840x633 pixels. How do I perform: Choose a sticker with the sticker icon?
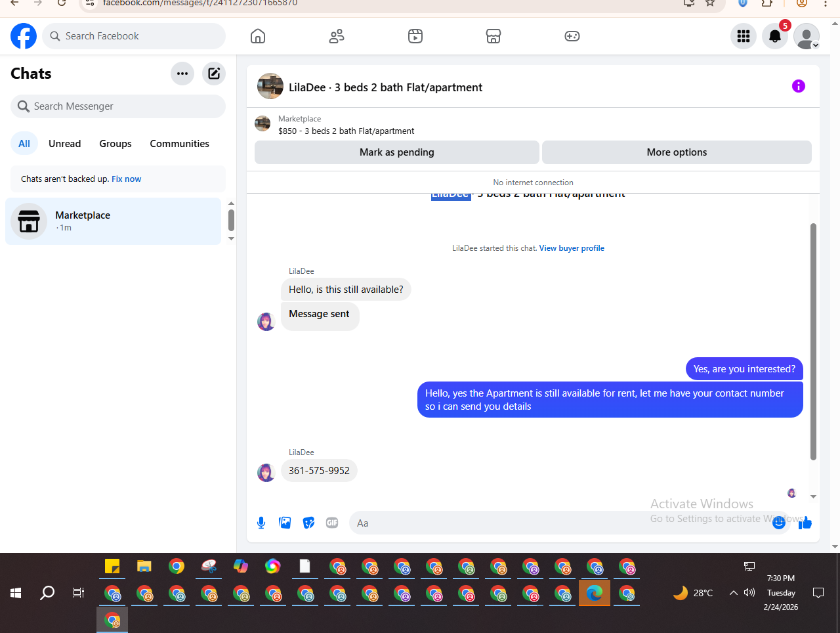(308, 523)
